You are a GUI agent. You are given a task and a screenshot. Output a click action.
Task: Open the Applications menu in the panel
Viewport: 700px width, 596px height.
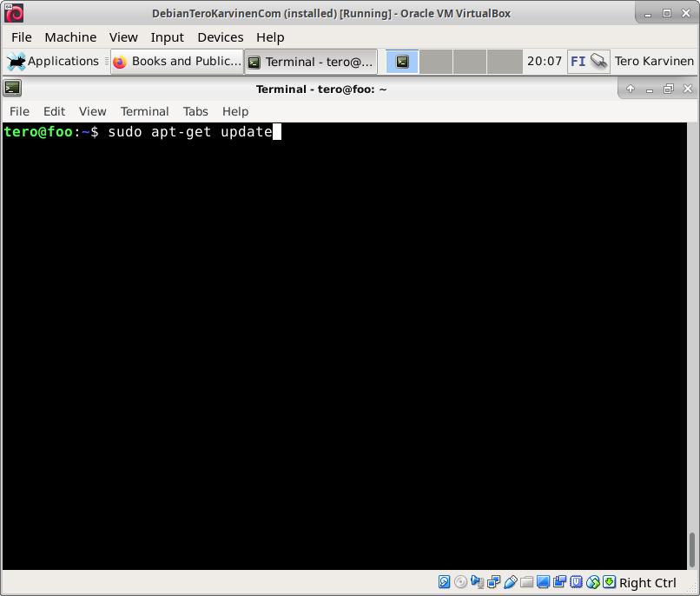[x=54, y=62]
